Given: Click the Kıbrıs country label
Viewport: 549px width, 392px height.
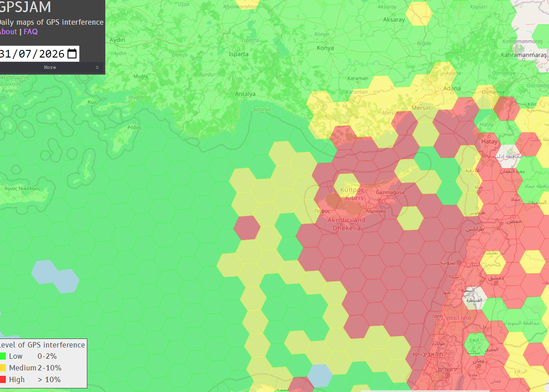Looking at the screenshot, I should 355,198.
